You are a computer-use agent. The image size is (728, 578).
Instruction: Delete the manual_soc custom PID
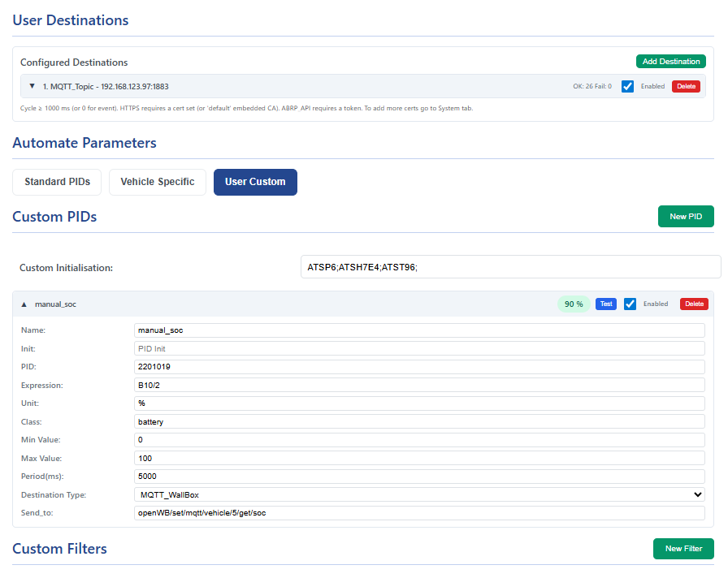click(694, 304)
